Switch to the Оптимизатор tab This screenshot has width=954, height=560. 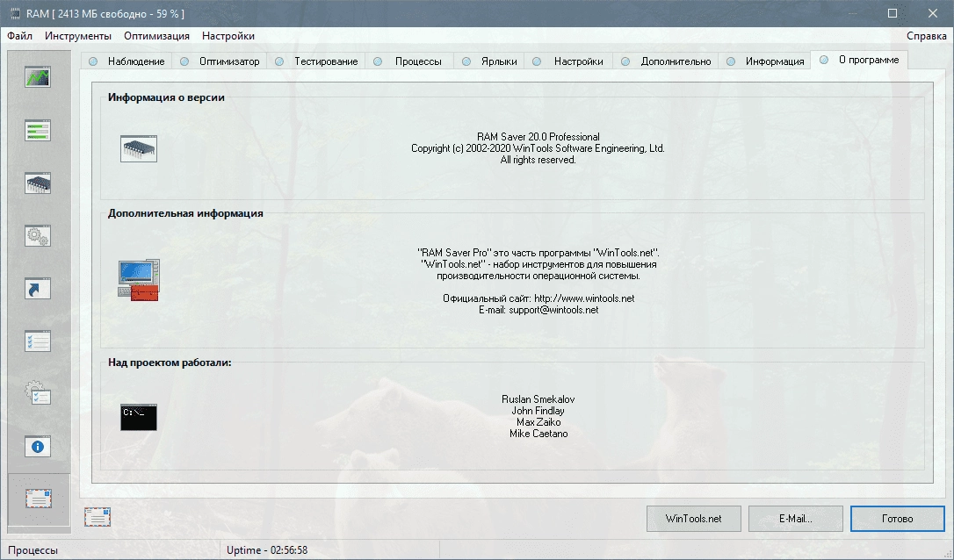point(220,61)
